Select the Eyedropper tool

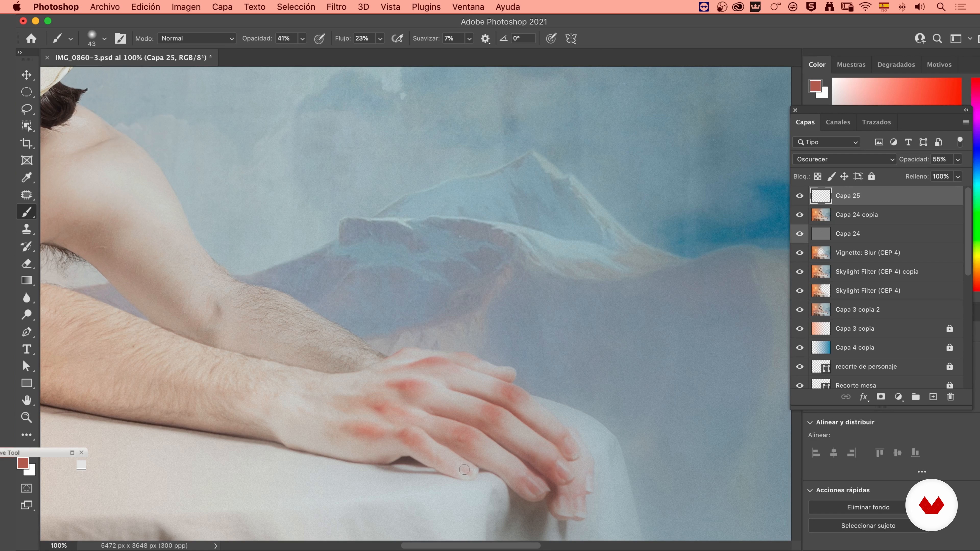[x=26, y=178]
